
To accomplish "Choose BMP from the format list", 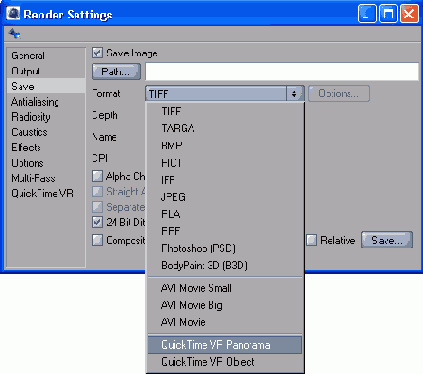I will coord(225,146).
